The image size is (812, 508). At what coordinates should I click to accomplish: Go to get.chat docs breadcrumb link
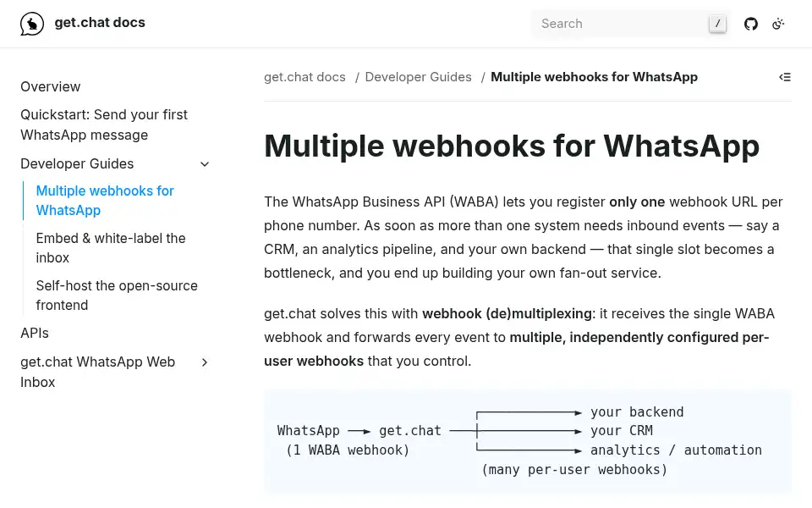pos(304,77)
